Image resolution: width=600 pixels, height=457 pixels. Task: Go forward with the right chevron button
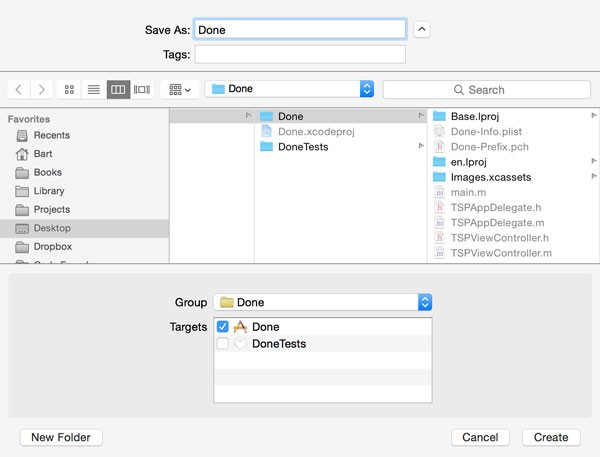coord(41,90)
